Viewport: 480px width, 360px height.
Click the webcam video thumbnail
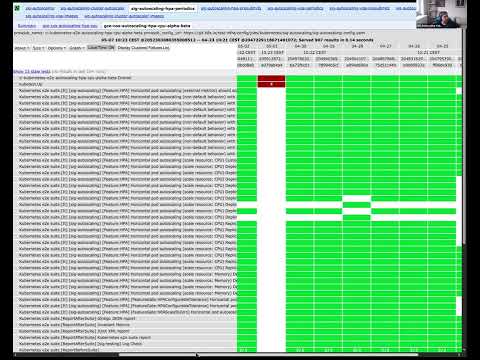pos(441,14)
